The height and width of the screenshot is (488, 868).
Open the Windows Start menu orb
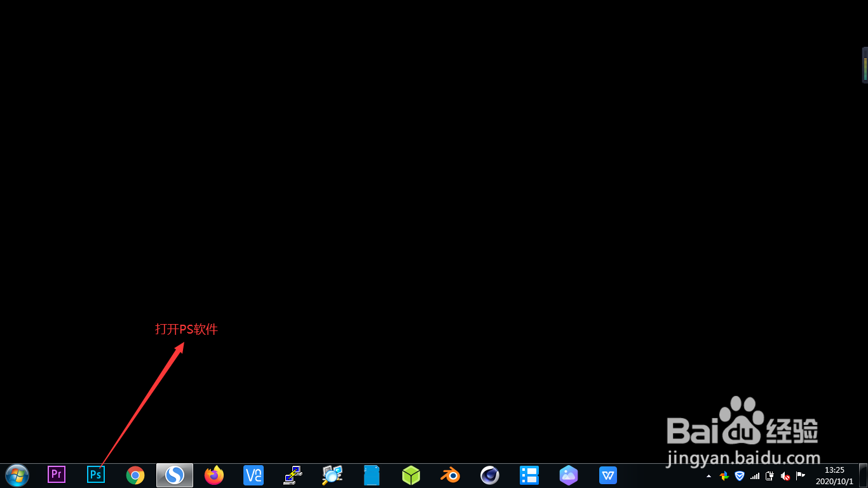coord(17,475)
